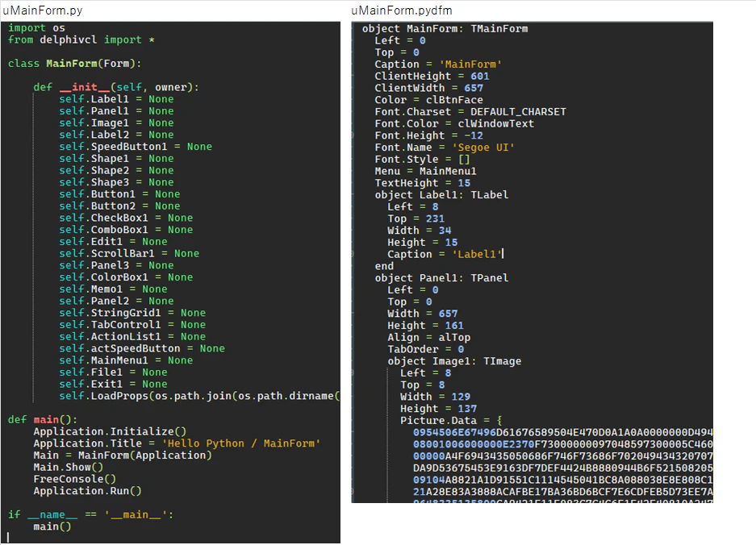Click 'object Image1: TImage' line

[455, 361]
